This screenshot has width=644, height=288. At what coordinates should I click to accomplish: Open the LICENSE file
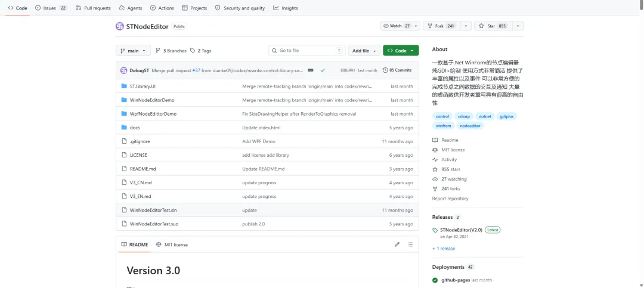(138, 155)
